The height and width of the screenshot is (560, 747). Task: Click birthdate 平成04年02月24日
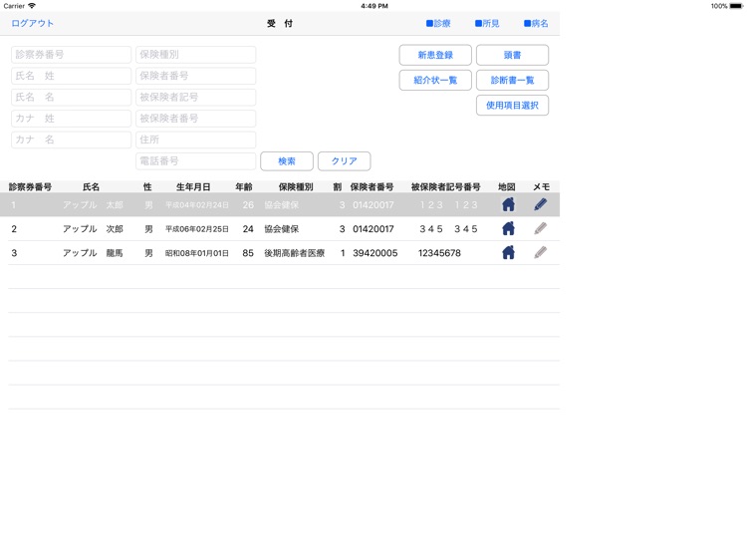click(x=197, y=205)
